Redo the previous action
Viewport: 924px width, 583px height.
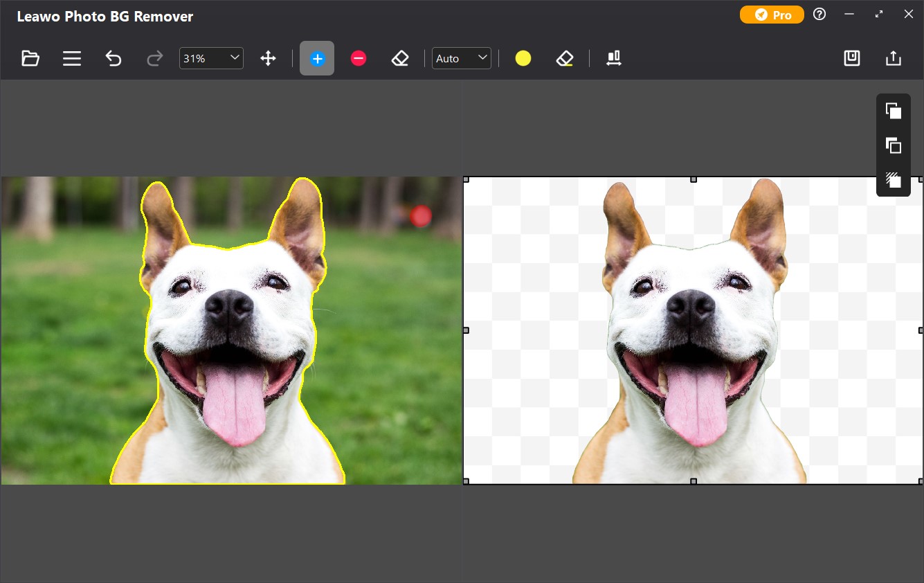154,59
